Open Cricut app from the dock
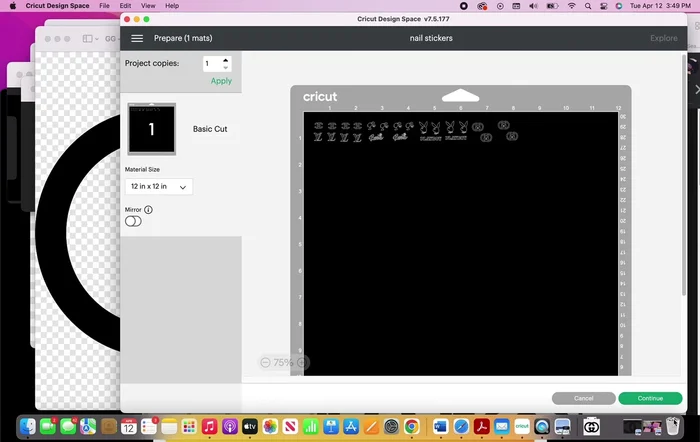700x442 pixels. coord(521,427)
